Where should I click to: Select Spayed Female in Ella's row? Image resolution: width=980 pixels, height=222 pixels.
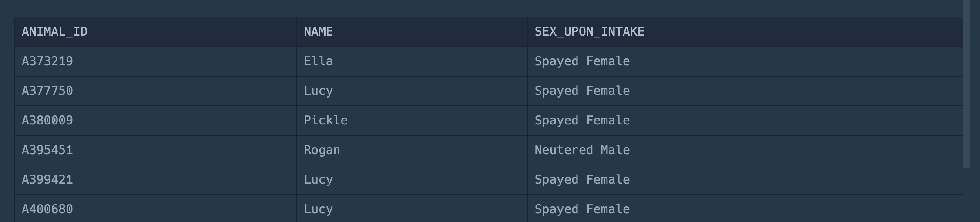[745, 61]
